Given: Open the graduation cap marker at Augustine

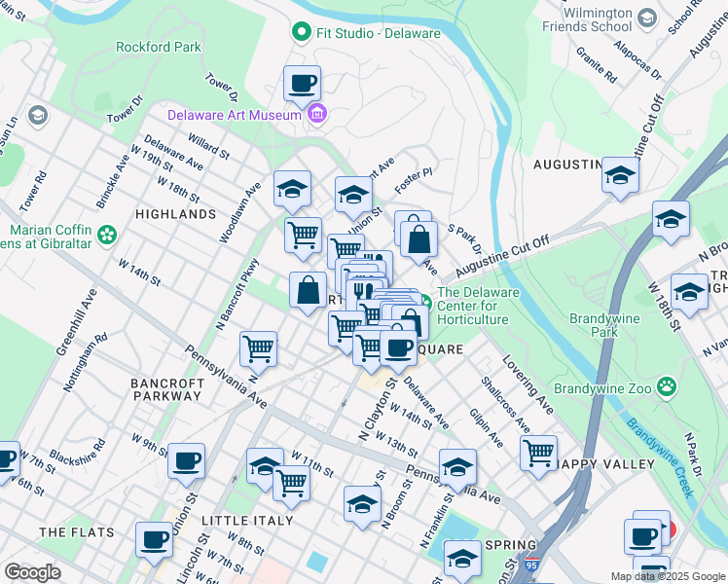Looking at the screenshot, I should click(620, 177).
